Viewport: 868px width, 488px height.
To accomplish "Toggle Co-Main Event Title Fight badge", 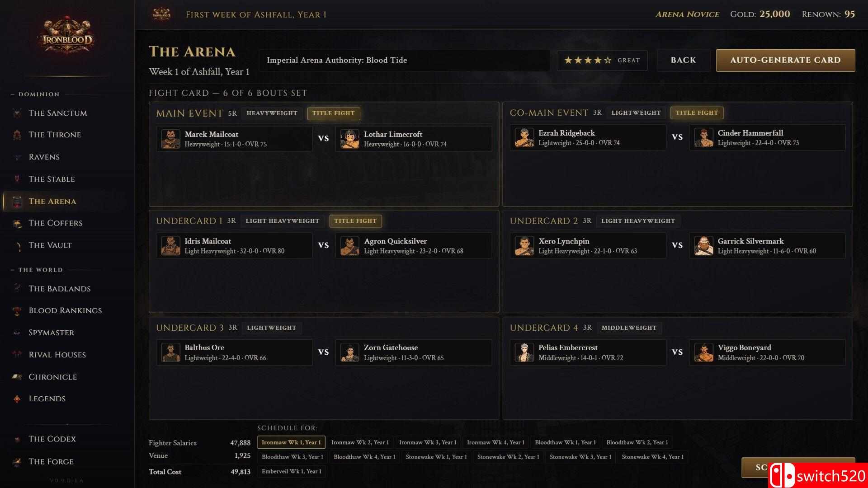I will 697,113.
